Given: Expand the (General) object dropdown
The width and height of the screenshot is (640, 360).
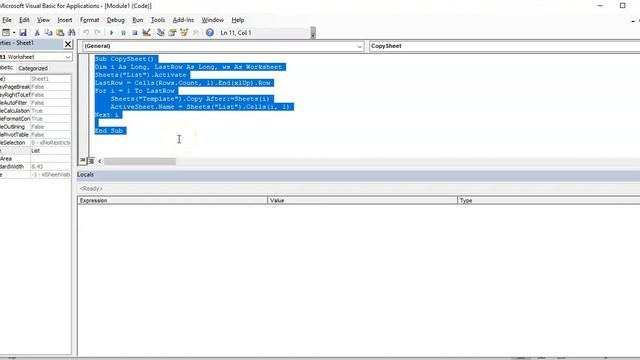Looking at the screenshot, I should [x=359, y=46].
